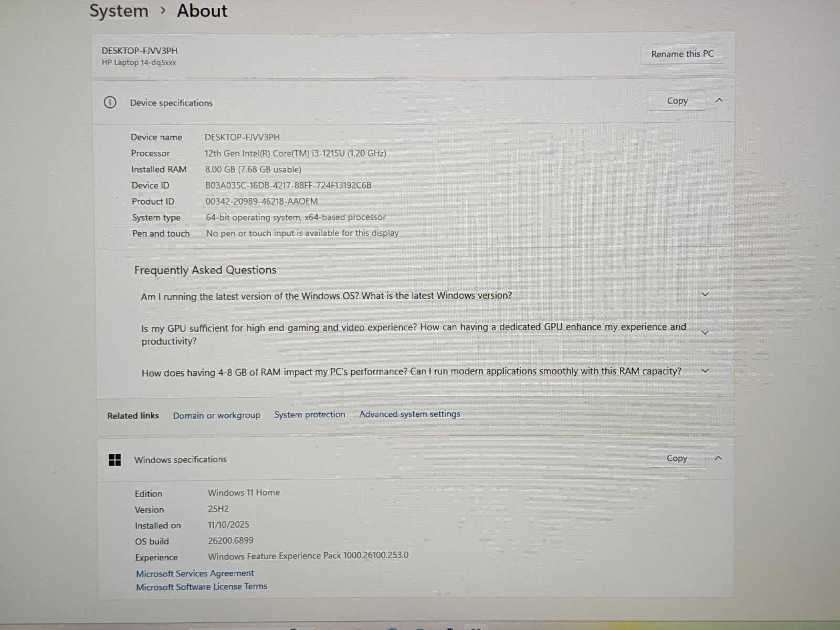
Task: Open Microsoft Software License Terms
Action: 202,587
